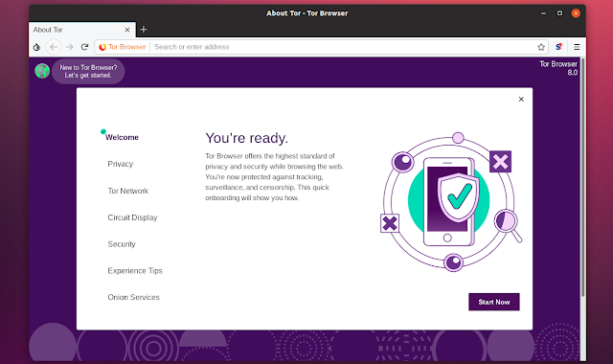Click the Tor Browser 8.0 version text
Image resolution: width=613 pixels, height=364 pixels.
pyautogui.click(x=558, y=68)
